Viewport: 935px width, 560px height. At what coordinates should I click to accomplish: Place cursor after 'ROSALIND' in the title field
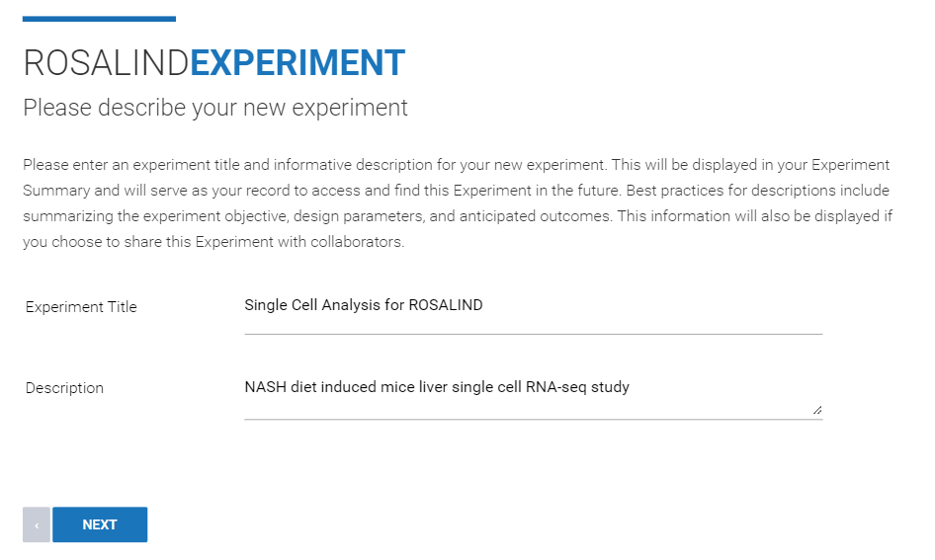483,305
